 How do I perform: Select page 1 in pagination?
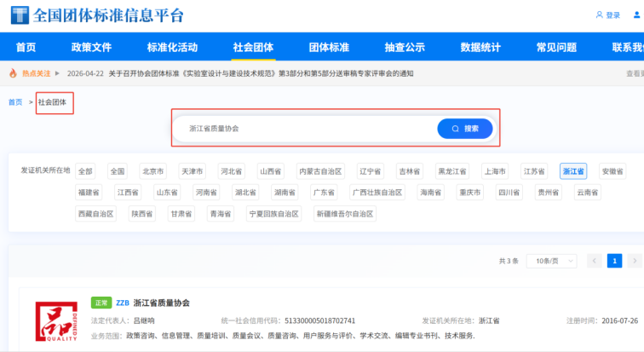pyautogui.click(x=614, y=261)
